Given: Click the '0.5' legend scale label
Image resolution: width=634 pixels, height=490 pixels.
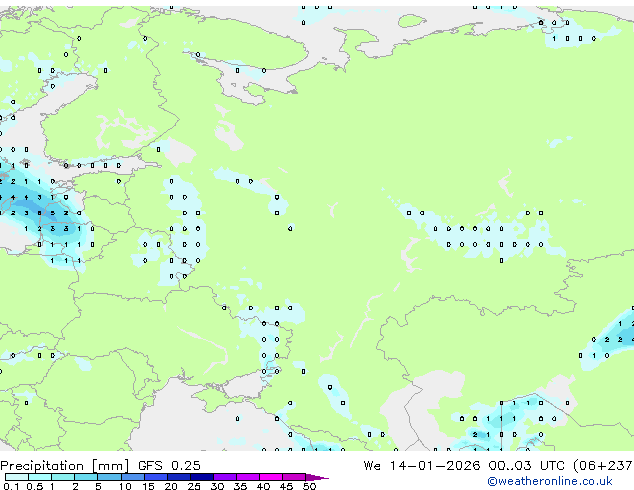Looking at the screenshot, I should (x=35, y=486).
